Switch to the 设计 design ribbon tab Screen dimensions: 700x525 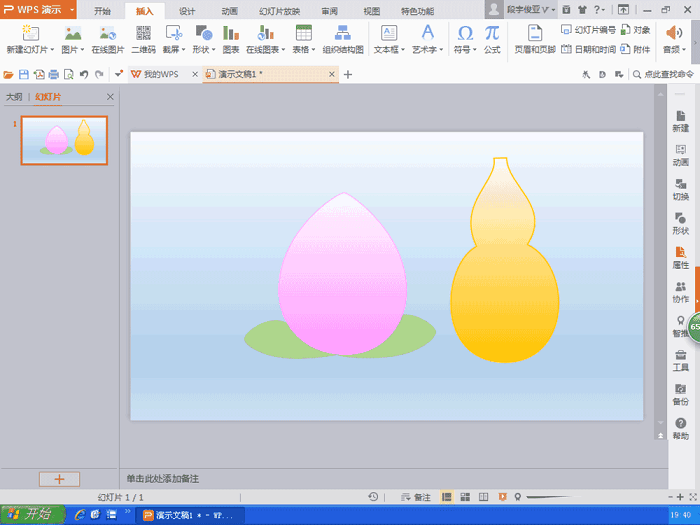click(x=186, y=11)
